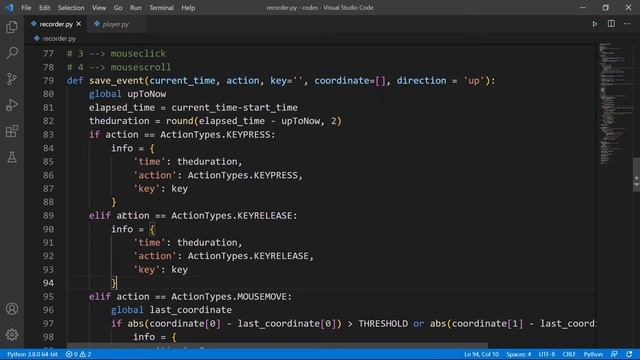Click 'ActionTypes.MOUSEMOVE:' on line 95

point(231,296)
